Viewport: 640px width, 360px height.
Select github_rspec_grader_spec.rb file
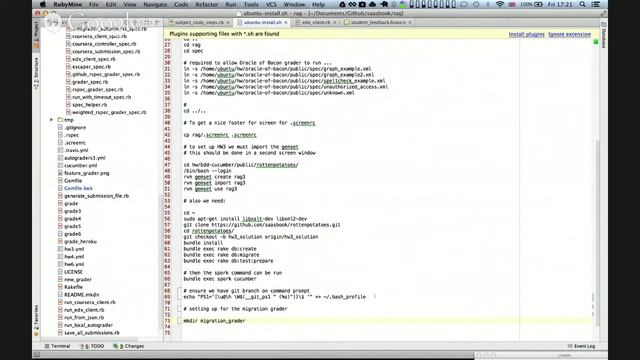coord(106,74)
